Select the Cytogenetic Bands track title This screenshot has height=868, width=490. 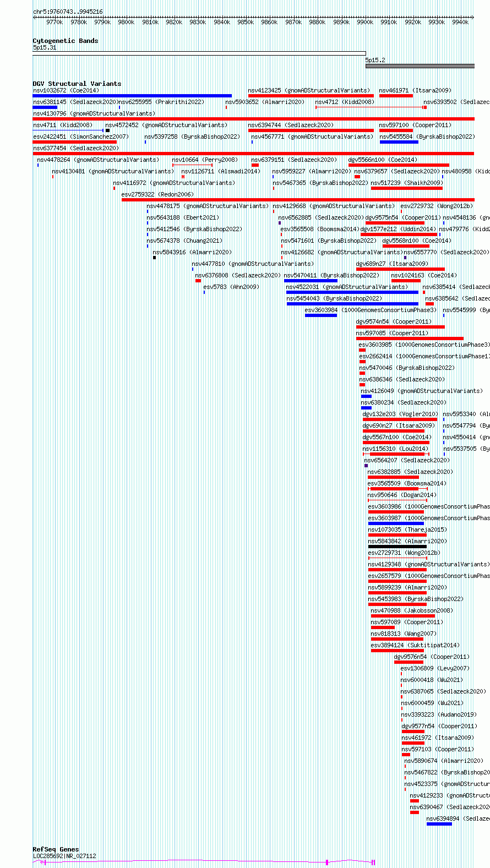pos(66,41)
